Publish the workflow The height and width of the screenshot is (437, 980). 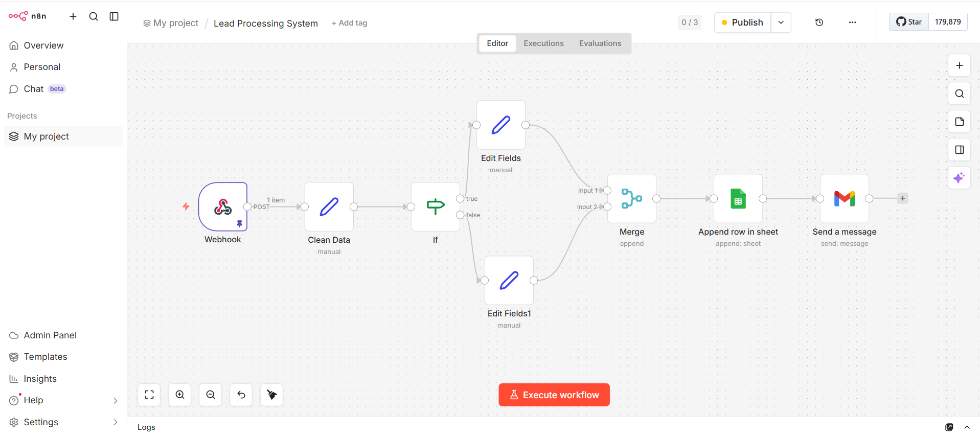[x=742, y=22]
